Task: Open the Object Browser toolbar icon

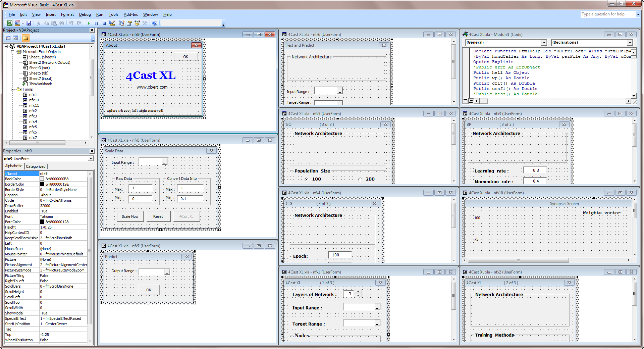Action: coord(137,23)
